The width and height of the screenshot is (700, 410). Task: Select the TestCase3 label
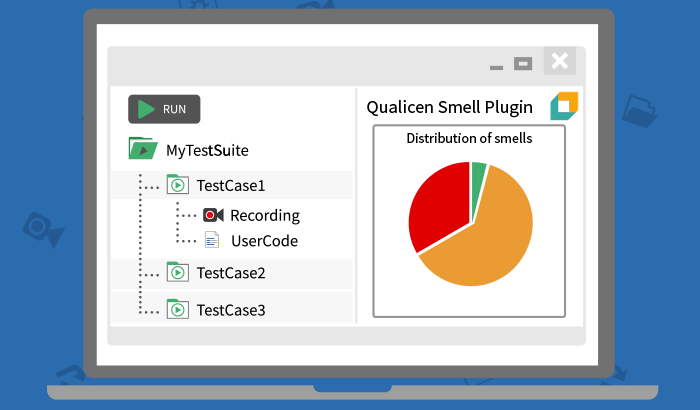click(x=231, y=310)
